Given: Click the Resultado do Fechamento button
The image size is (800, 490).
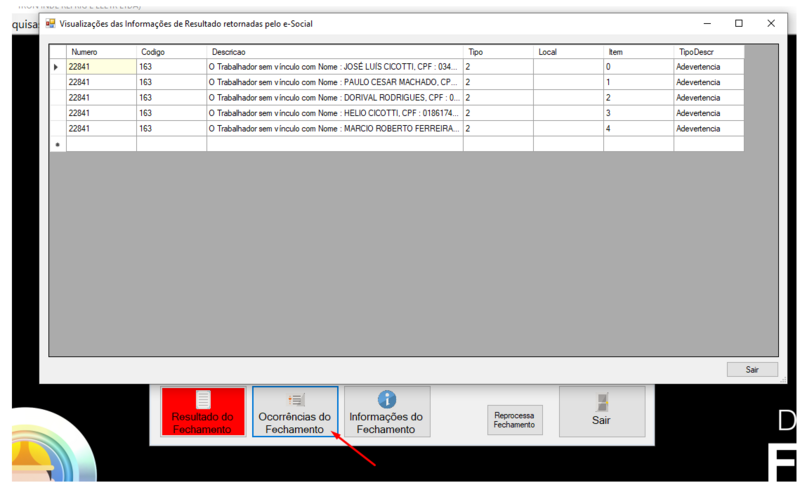Looking at the screenshot, I should 203,412.
